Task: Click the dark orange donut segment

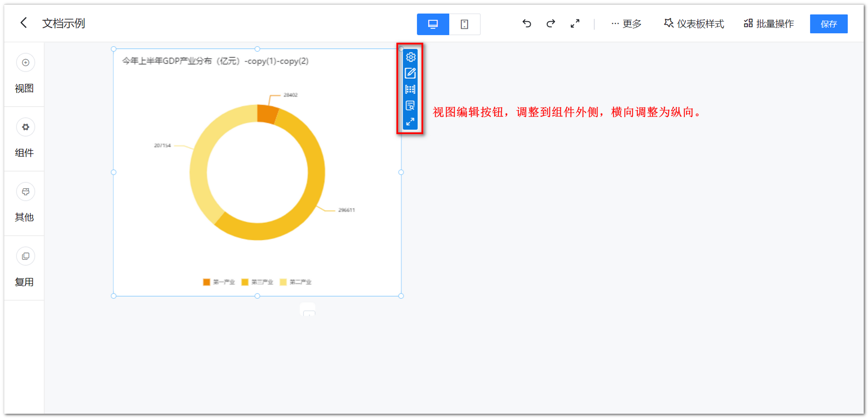Action: pos(267,114)
